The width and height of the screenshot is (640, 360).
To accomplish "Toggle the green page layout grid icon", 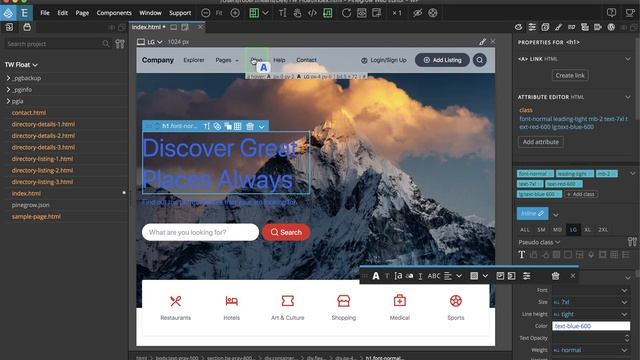I will click(x=254, y=13).
